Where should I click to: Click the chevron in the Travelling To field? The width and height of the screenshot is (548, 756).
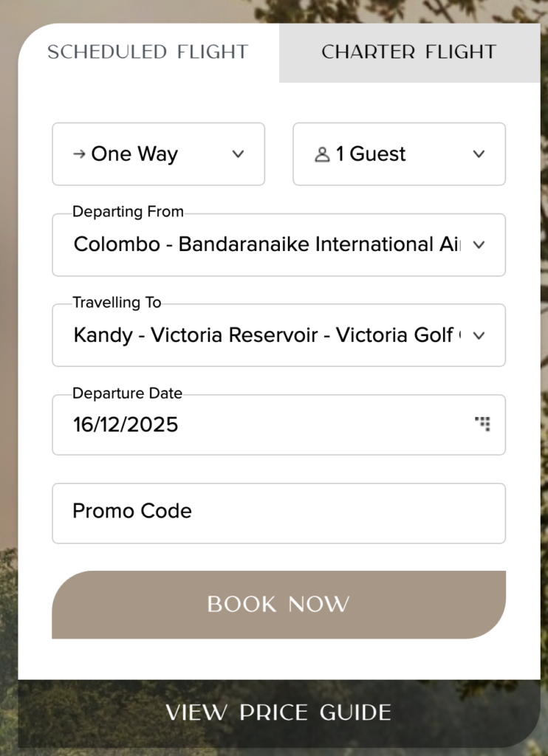tap(479, 336)
